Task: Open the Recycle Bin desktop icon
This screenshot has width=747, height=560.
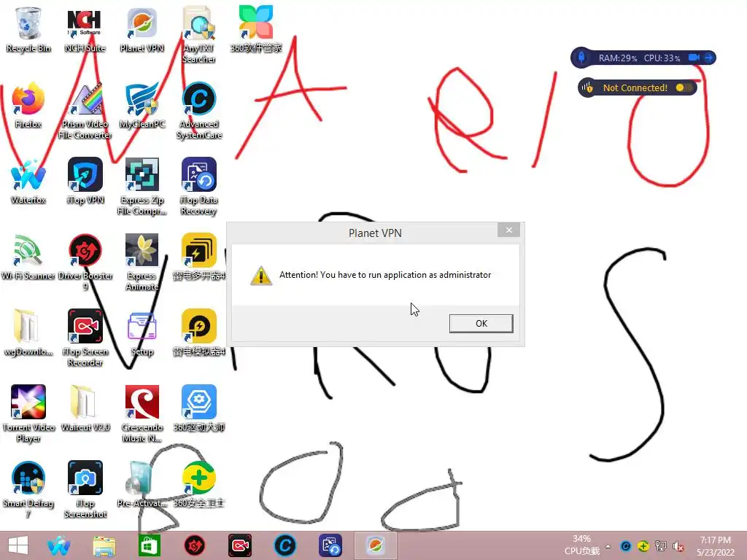Action: click(28, 29)
